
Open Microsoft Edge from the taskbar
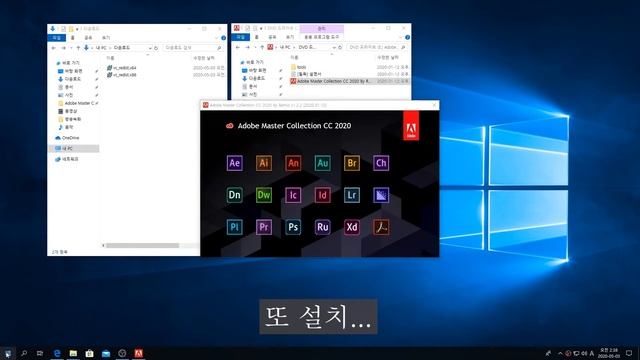(57, 353)
